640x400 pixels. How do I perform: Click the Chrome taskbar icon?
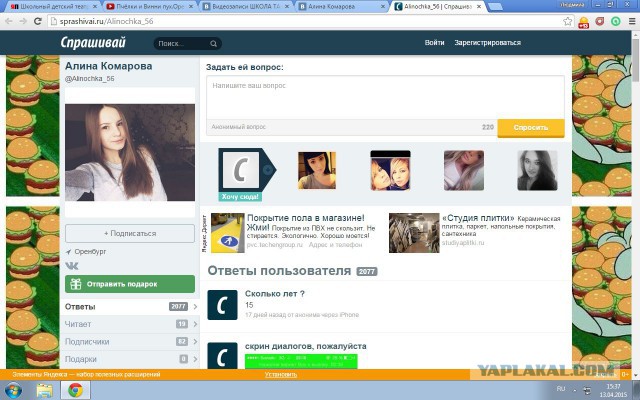(76, 391)
